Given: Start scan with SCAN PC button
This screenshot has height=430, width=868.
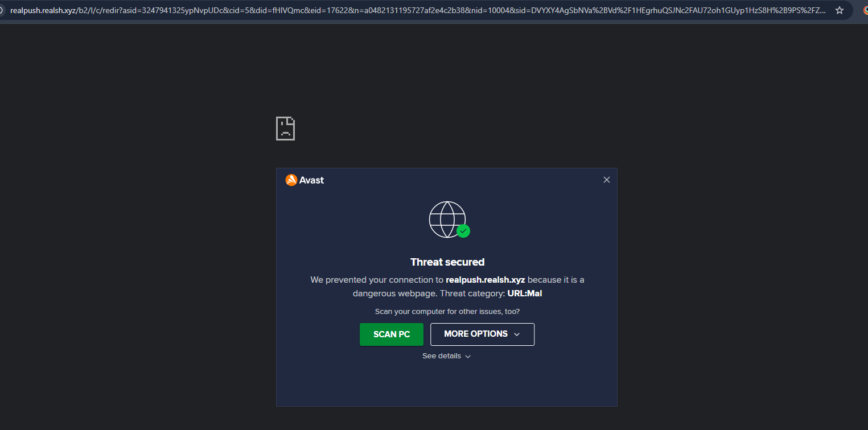Looking at the screenshot, I should click(x=392, y=334).
